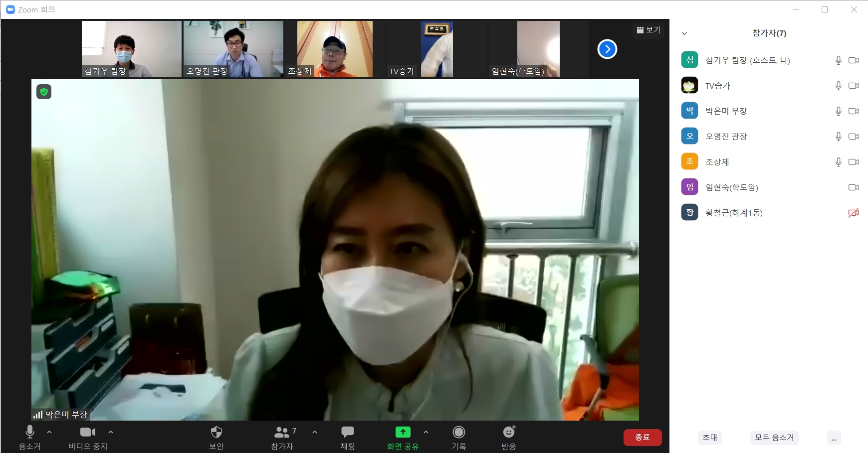The height and width of the screenshot is (453, 868).
Task: Select the 조상제 video thumbnail
Action: [x=335, y=49]
